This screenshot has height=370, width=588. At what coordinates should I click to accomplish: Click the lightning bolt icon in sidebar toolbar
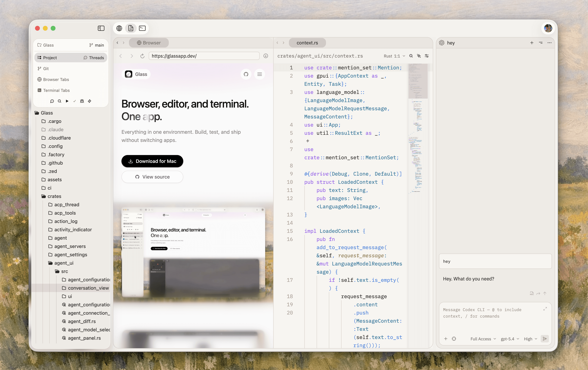[90, 101]
